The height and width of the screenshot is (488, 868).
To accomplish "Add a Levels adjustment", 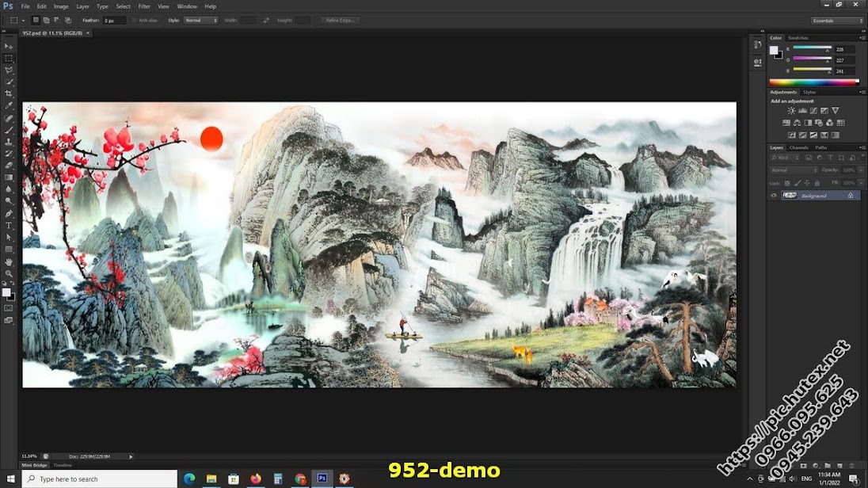I will pyautogui.click(x=803, y=111).
